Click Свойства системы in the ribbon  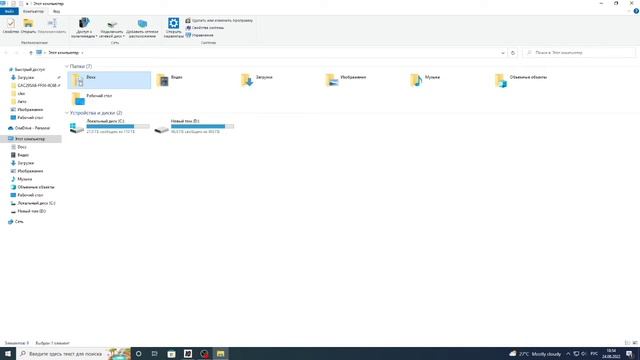tap(204, 28)
